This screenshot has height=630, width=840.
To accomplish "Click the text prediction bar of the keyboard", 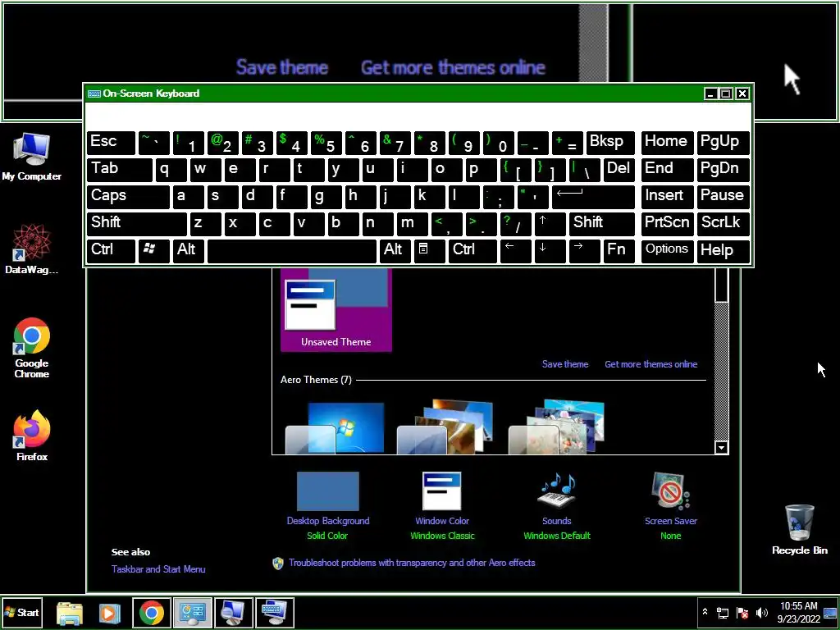I will click(x=418, y=115).
